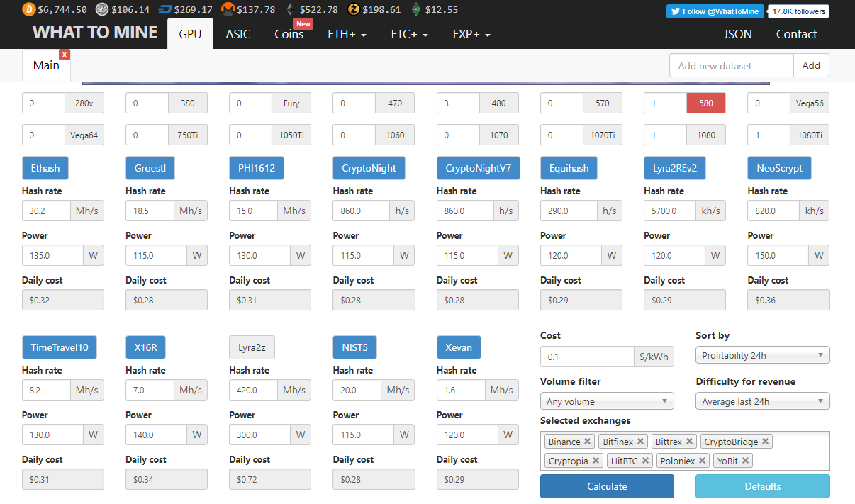
Task: Toggle the 580 GPU button
Action: point(706,103)
